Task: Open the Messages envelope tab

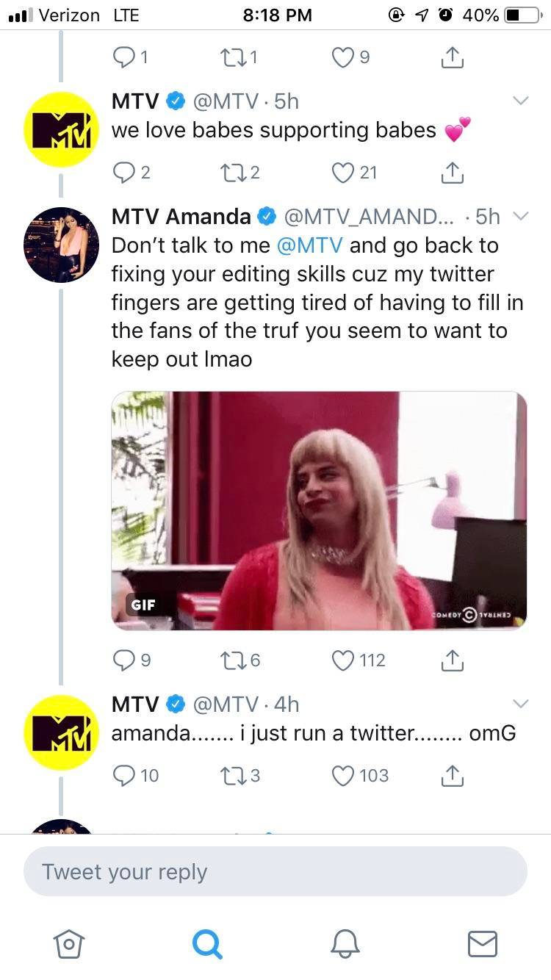Action: point(483,943)
